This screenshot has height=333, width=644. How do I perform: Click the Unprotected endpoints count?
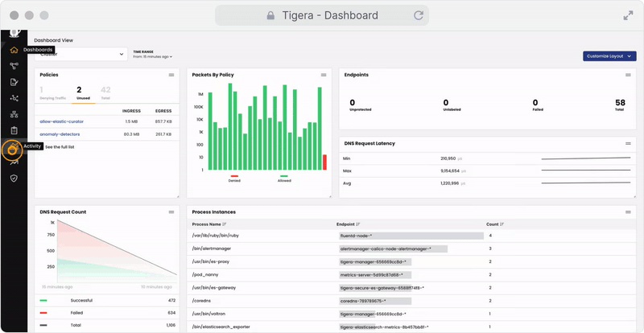point(353,103)
